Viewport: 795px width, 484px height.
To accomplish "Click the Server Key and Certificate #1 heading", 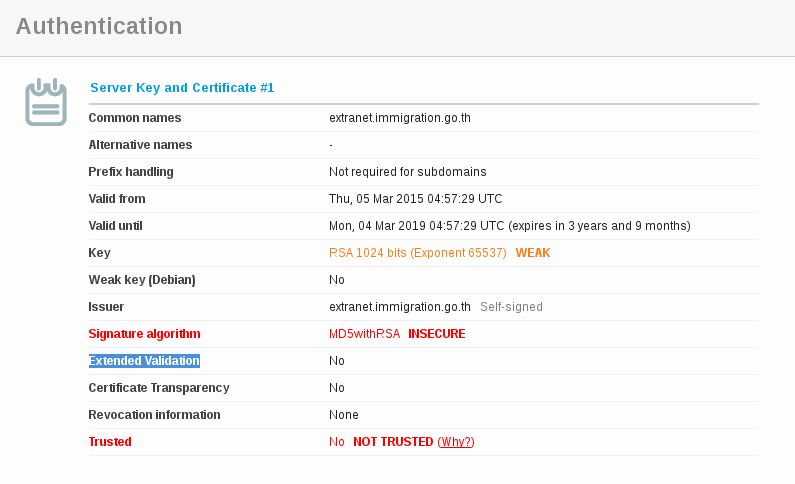I will click(182, 88).
